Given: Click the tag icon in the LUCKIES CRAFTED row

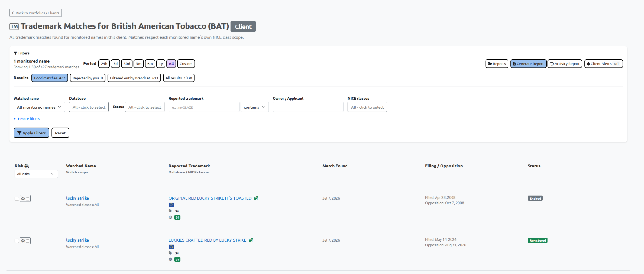Looking at the screenshot, I should pos(170,253).
